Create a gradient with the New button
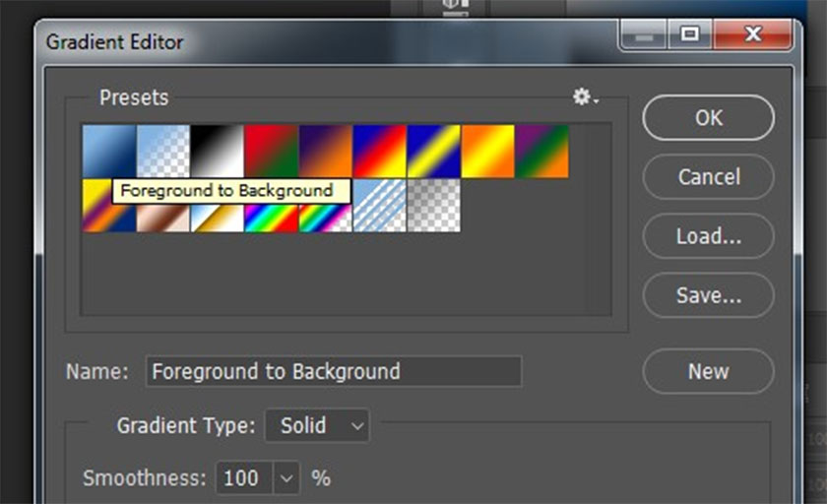827x504 pixels. tap(708, 371)
